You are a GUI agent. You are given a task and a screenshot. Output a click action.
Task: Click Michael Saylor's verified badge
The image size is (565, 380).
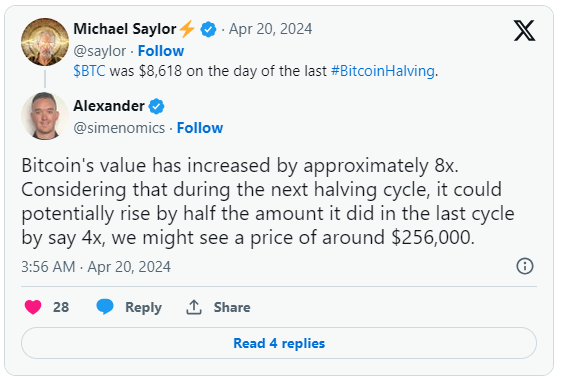tap(208, 29)
